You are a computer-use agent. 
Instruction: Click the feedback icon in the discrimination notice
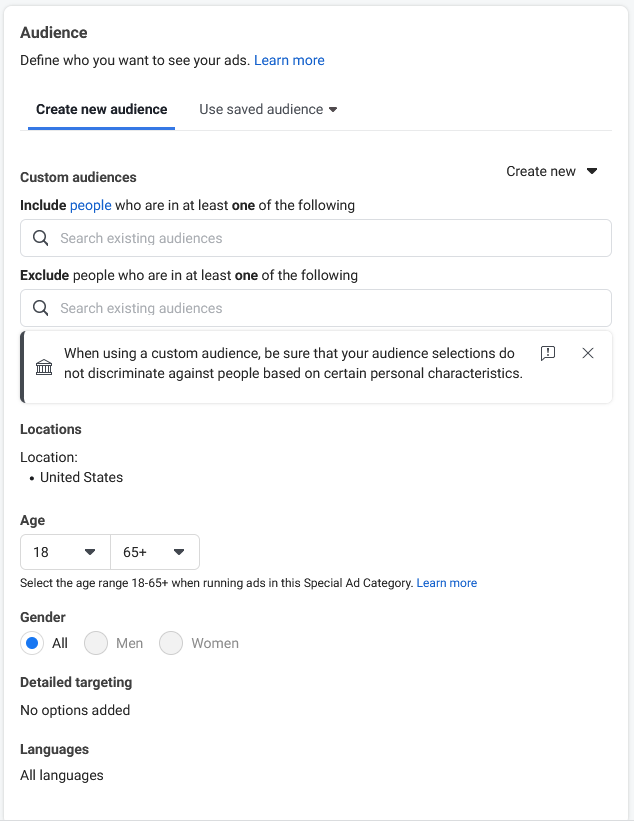(x=548, y=353)
